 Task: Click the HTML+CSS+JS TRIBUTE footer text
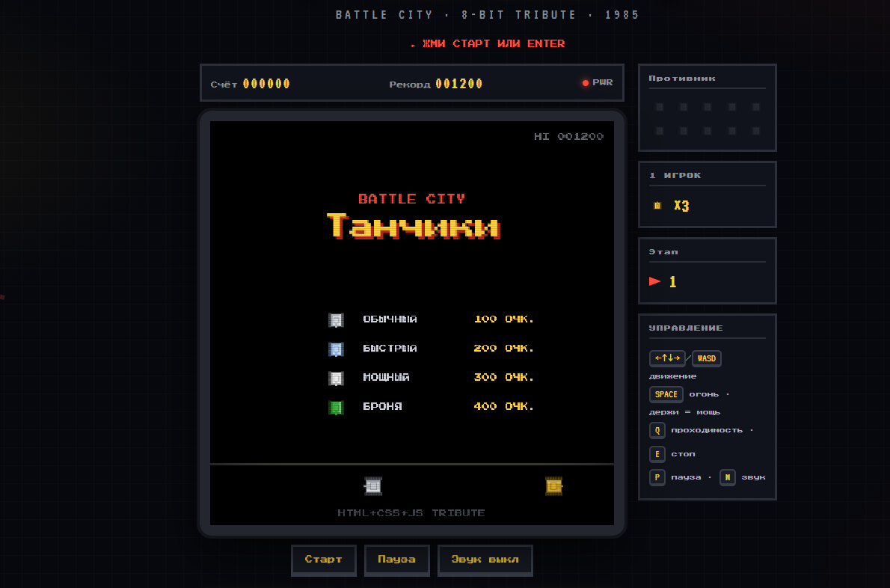click(411, 512)
